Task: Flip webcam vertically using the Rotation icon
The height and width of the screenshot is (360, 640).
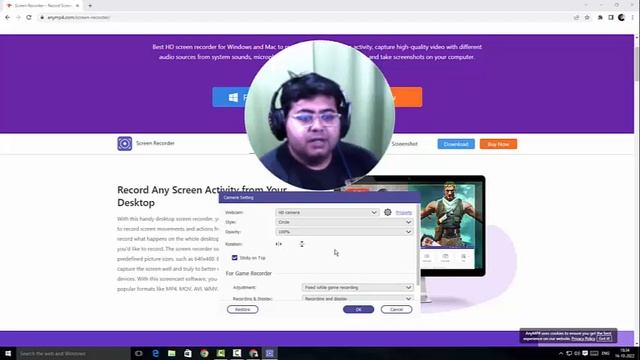Action: [302, 244]
